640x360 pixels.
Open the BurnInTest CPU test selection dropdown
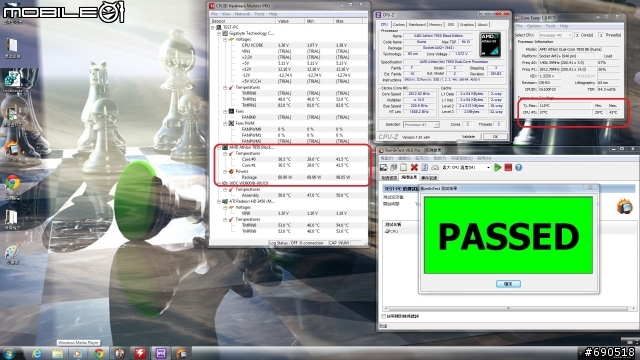(466, 167)
